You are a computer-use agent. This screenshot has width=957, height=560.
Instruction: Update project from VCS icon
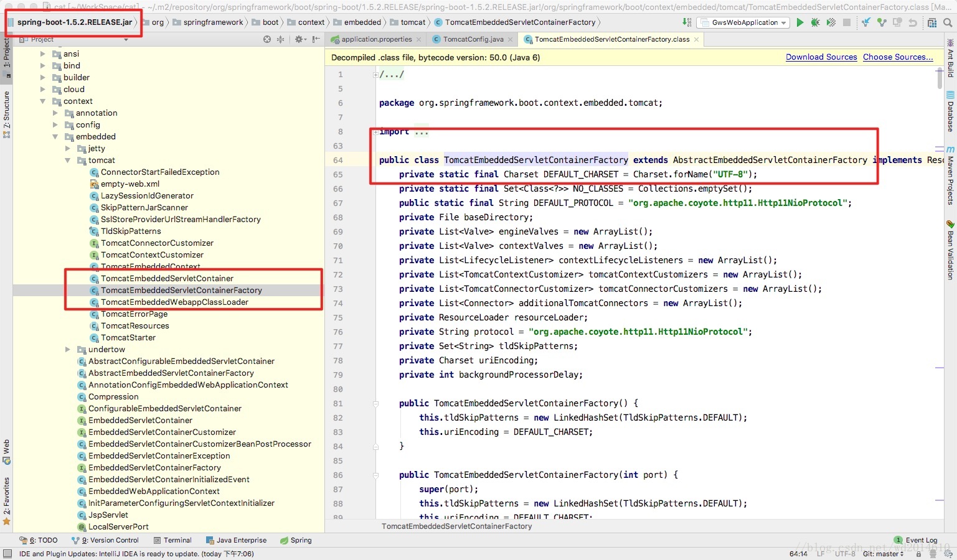tap(866, 22)
